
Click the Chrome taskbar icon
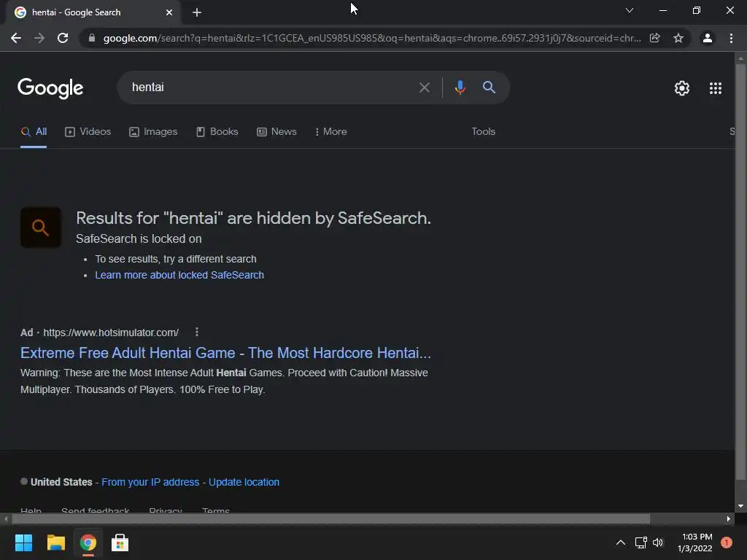88,542
